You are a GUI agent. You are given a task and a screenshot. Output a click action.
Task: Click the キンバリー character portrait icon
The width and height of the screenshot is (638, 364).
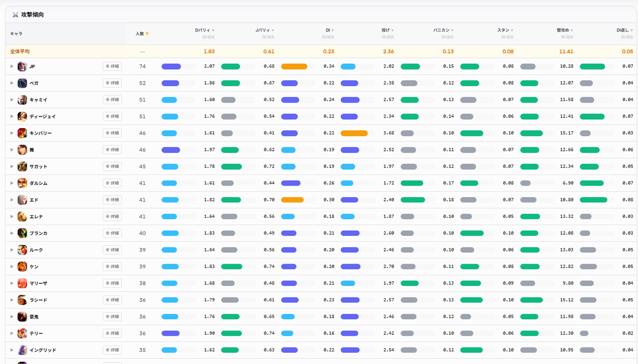22,133
